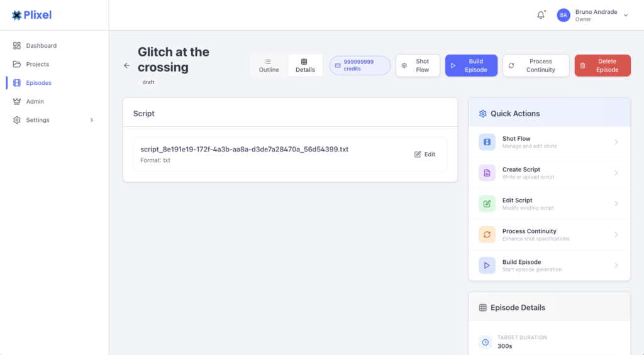The width and height of the screenshot is (644, 355).
Task: Click the blue Build Episode button
Action: pyautogui.click(x=471, y=65)
